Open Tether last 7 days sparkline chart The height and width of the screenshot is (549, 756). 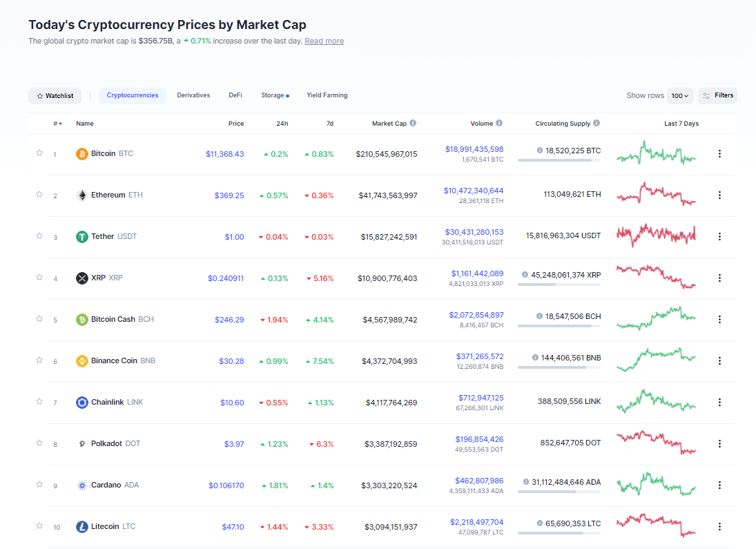click(656, 235)
